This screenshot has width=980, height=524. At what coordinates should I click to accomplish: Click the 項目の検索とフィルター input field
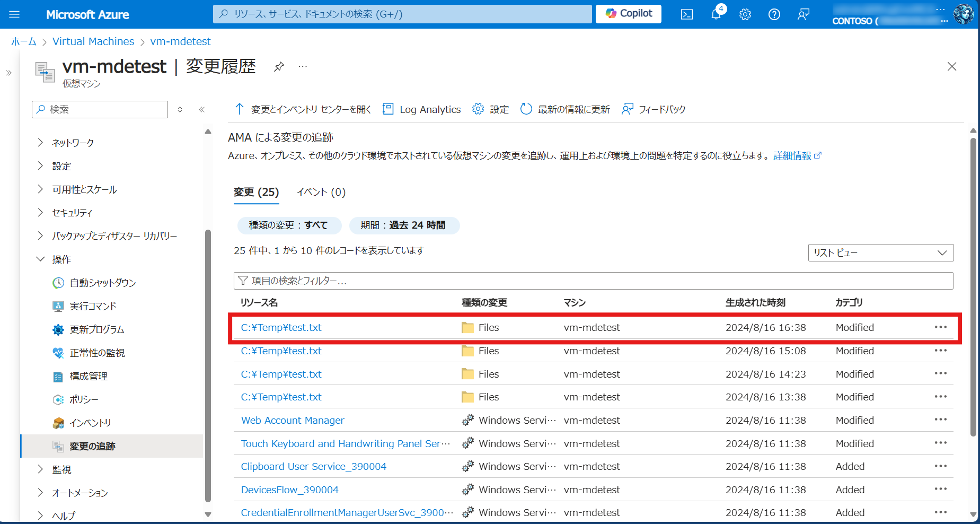[593, 281]
